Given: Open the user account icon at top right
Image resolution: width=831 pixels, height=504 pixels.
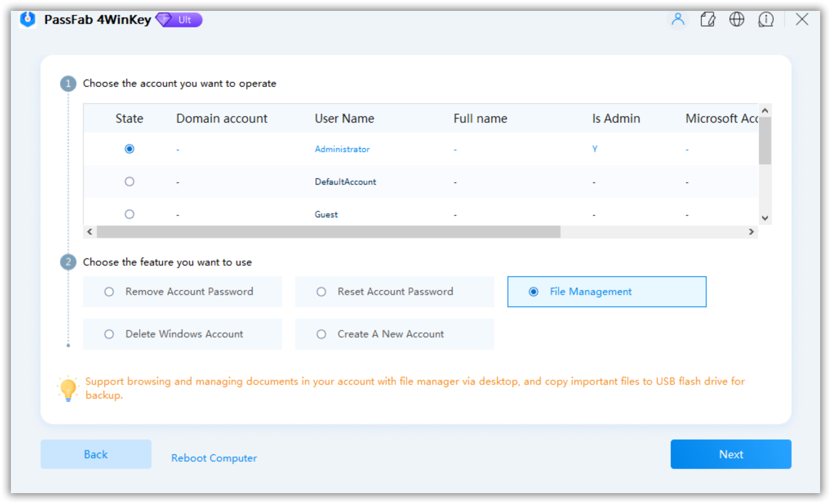Looking at the screenshot, I should click(x=678, y=19).
